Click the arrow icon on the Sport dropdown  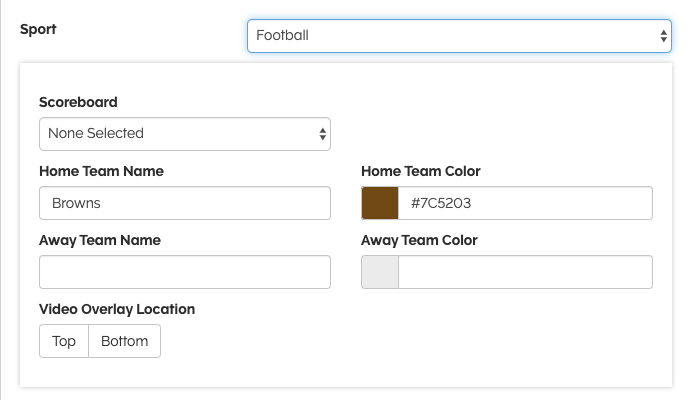[x=664, y=35]
